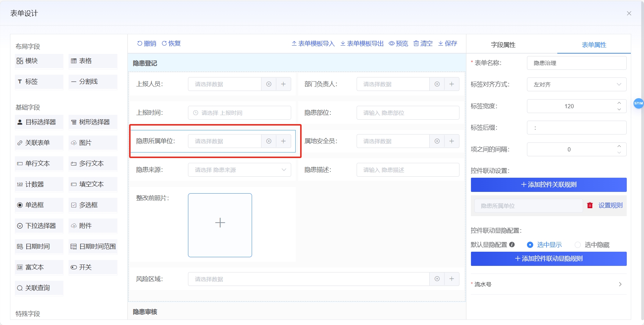Select the 表格 layout field
This screenshot has height=325, width=644.
[x=93, y=61]
